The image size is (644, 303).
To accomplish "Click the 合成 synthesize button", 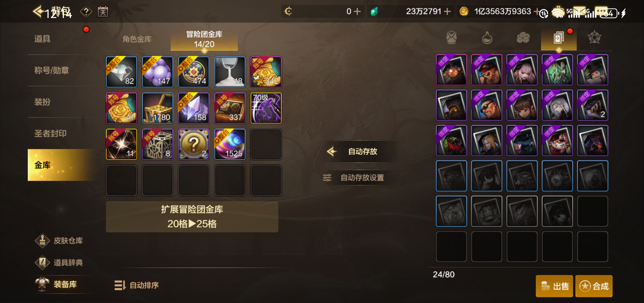I will pyautogui.click(x=594, y=286).
